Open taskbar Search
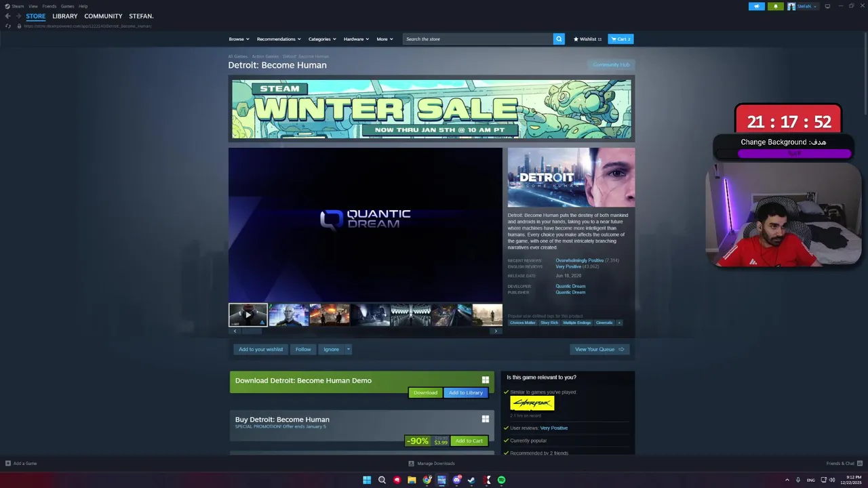This screenshot has width=868, height=488. point(382,480)
